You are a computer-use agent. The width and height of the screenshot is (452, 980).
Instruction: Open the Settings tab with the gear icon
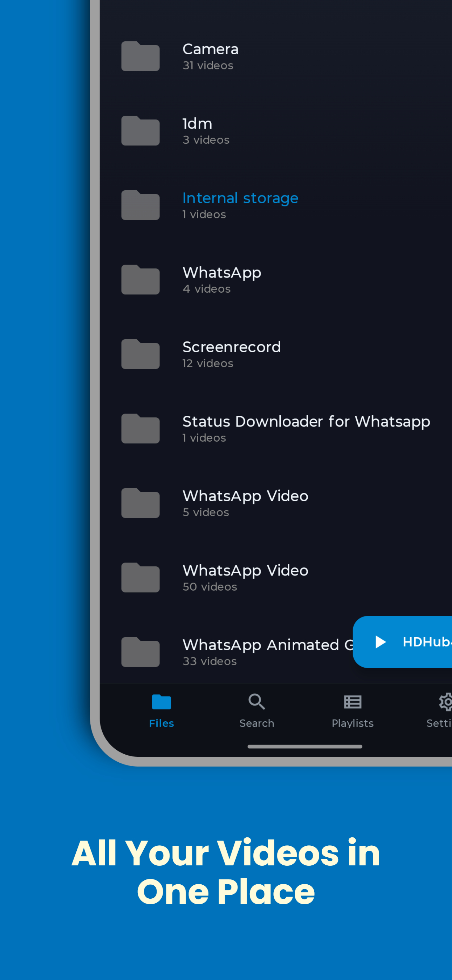439,711
